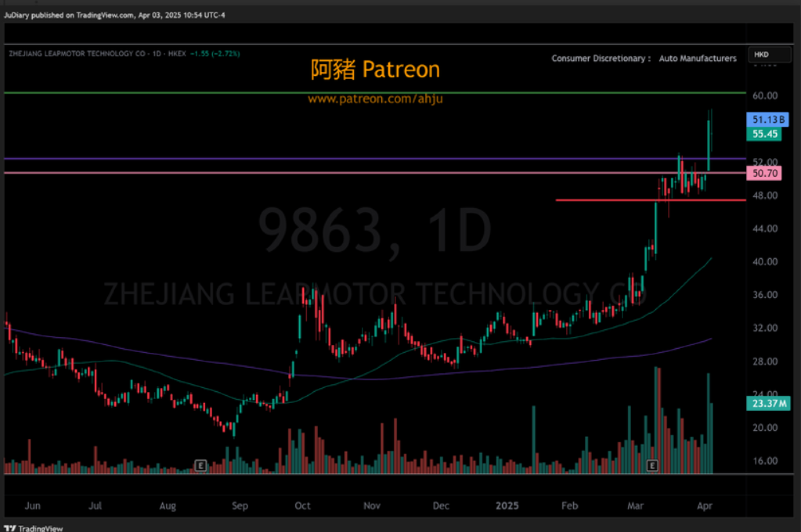Click the 40.00 level on price scale

click(x=765, y=262)
